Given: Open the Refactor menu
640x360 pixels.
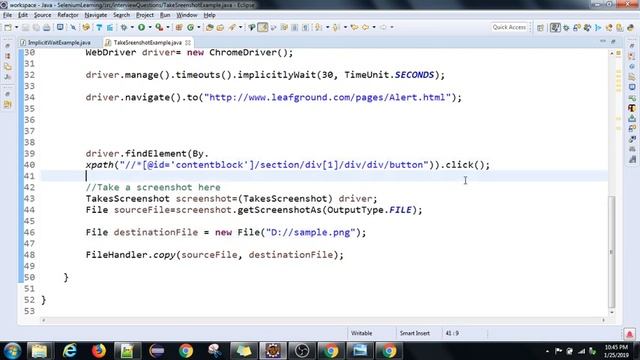Looking at the screenshot, I should (68, 15).
